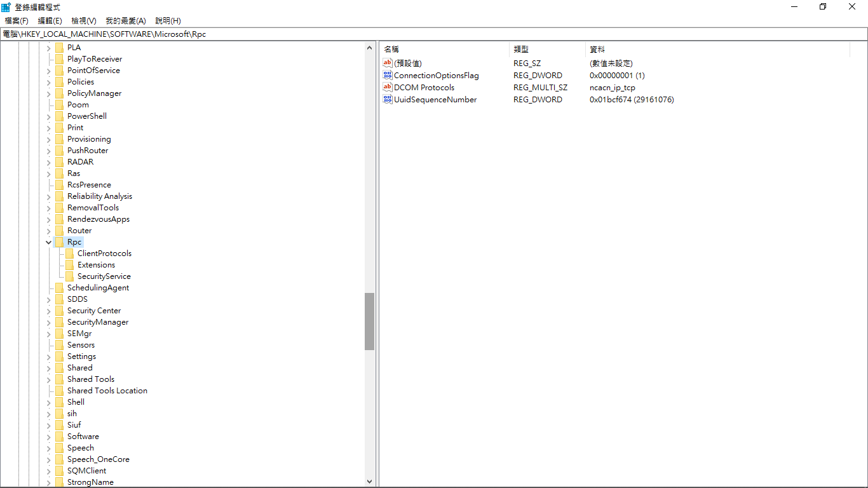
Task: Click the ncacn_ip_tcp data value
Action: click(x=613, y=88)
